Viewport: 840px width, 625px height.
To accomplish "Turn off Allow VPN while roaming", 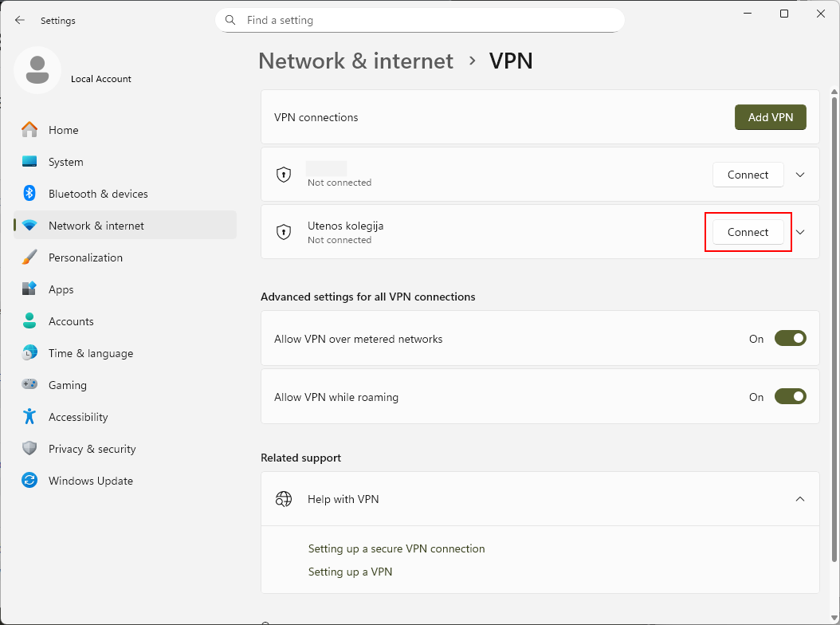I will (x=790, y=397).
